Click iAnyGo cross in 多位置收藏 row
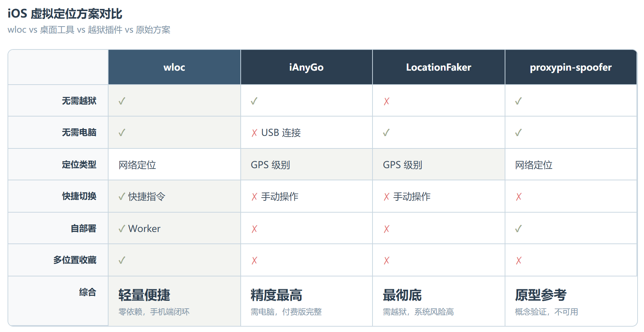Image resolution: width=644 pixels, height=332 pixels. [x=254, y=261]
